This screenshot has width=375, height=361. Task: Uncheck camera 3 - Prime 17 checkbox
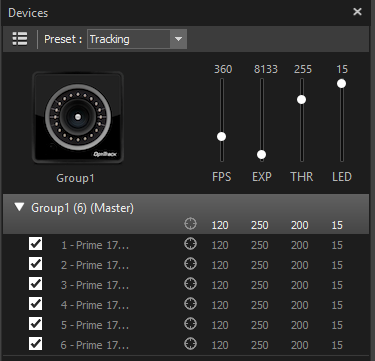(35, 284)
